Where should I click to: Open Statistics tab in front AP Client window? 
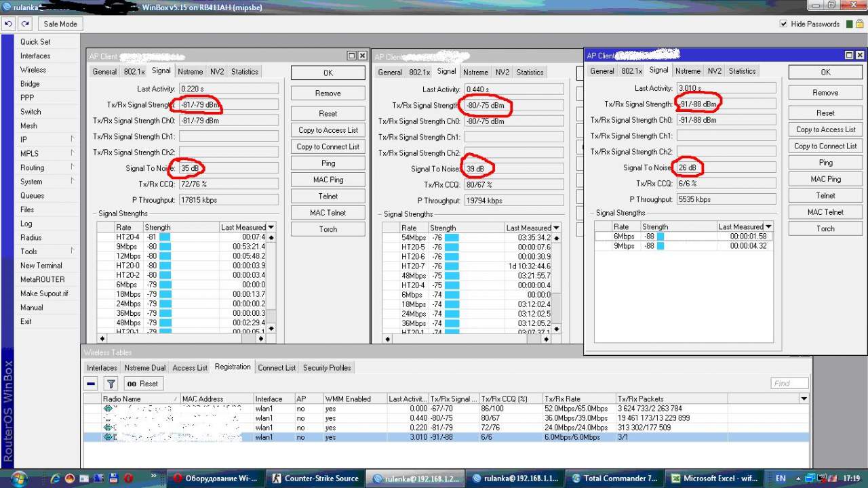pyautogui.click(x=742, y=71)
